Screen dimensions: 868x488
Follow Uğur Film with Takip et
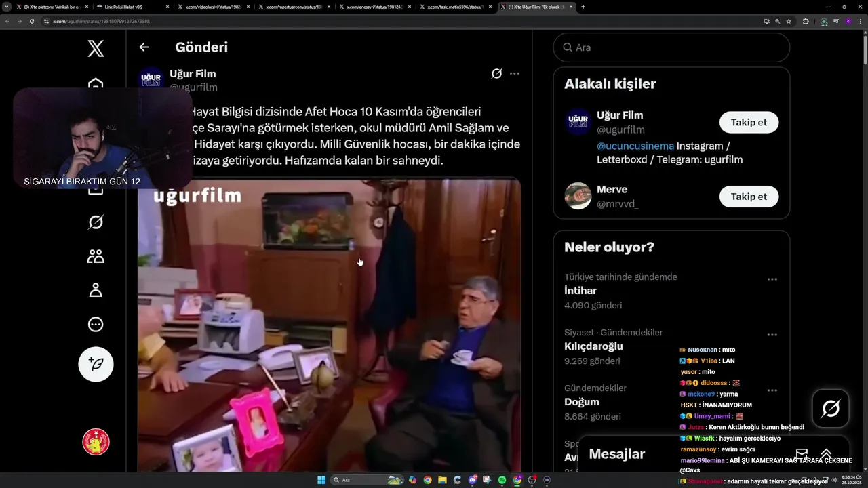pos(749,122)
